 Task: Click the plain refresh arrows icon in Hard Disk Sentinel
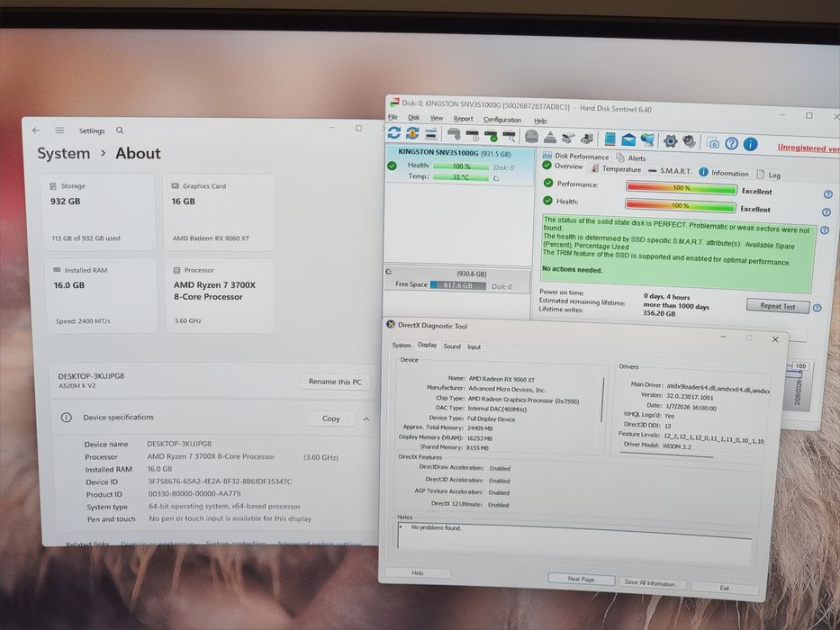click(x=394, y=132)
